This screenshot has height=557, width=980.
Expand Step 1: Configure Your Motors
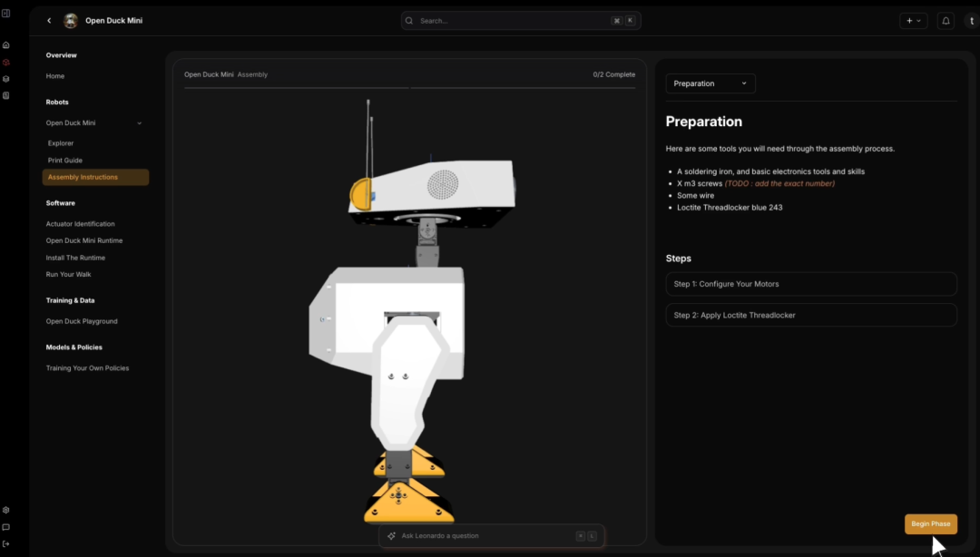click(x=811, y=284)
